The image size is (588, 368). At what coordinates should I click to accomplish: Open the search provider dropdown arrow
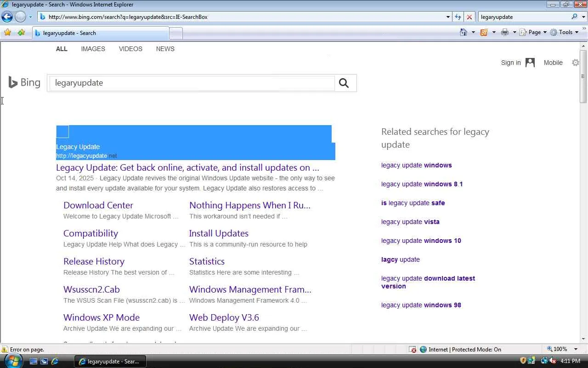(583, 17)
